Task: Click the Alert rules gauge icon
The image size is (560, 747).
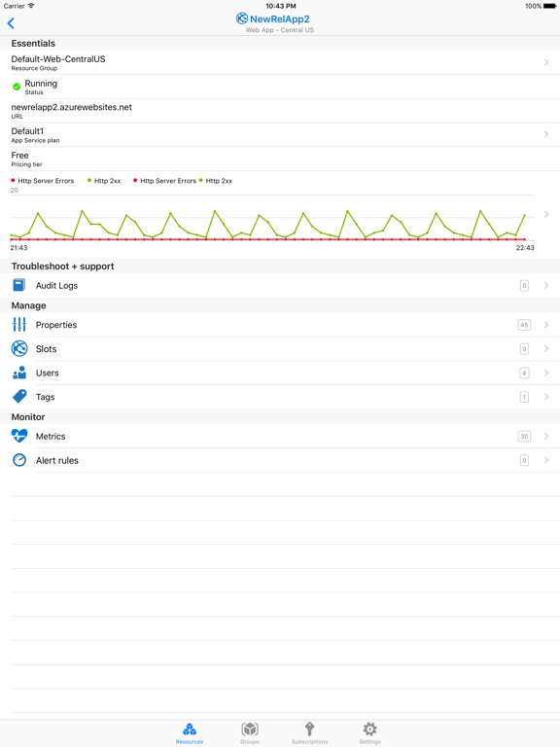Action: [19, 460]
